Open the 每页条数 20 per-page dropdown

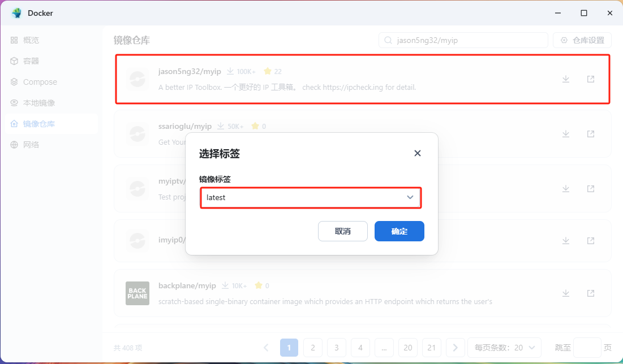505,348
